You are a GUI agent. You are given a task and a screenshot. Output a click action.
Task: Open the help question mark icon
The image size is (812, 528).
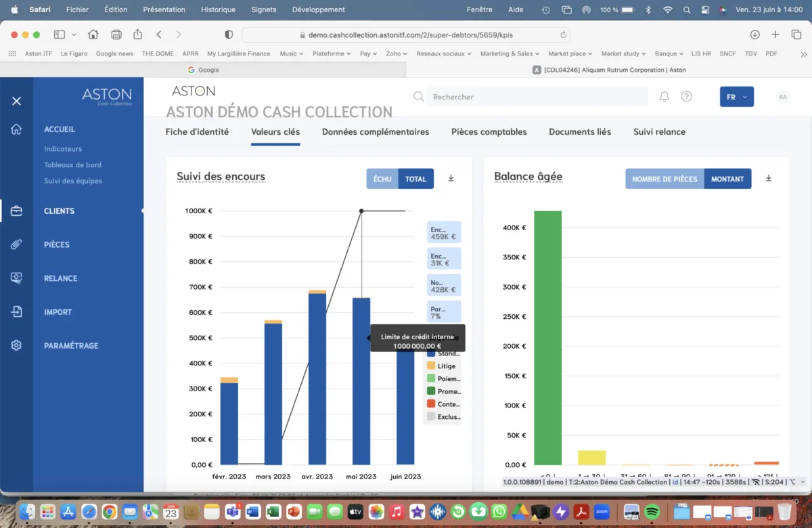(686, 97)
